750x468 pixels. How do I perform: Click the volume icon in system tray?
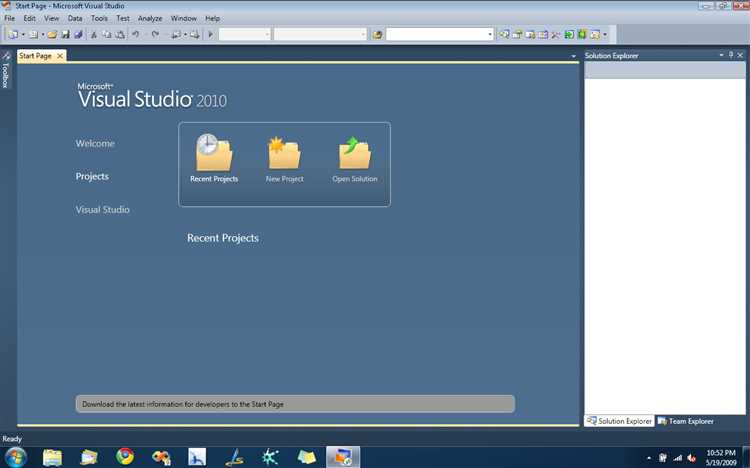(x=692, y=458)
